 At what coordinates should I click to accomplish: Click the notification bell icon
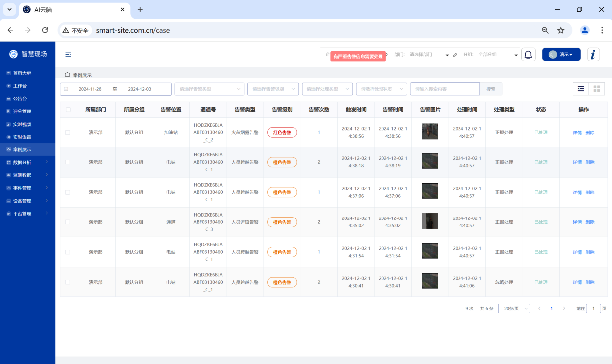point(528,55)
